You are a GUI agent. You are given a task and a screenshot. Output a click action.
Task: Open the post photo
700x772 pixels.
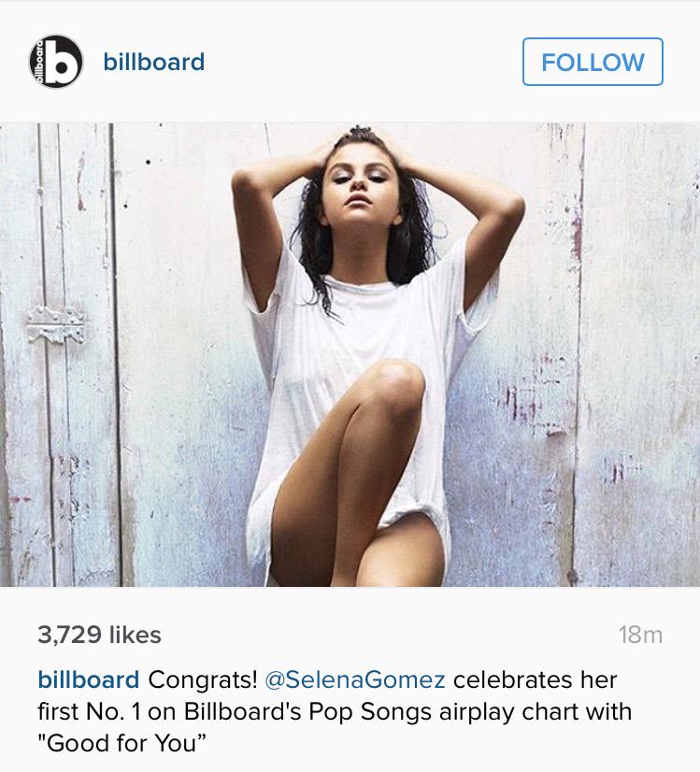coord(350,354)
